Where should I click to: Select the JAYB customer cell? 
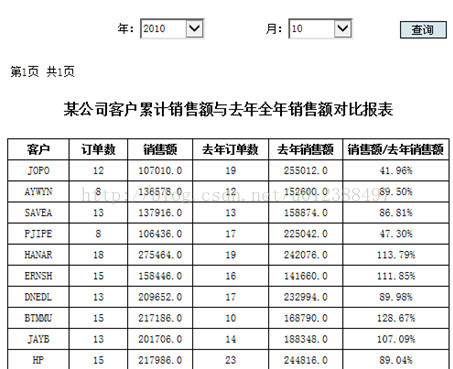tap(38, 339)
